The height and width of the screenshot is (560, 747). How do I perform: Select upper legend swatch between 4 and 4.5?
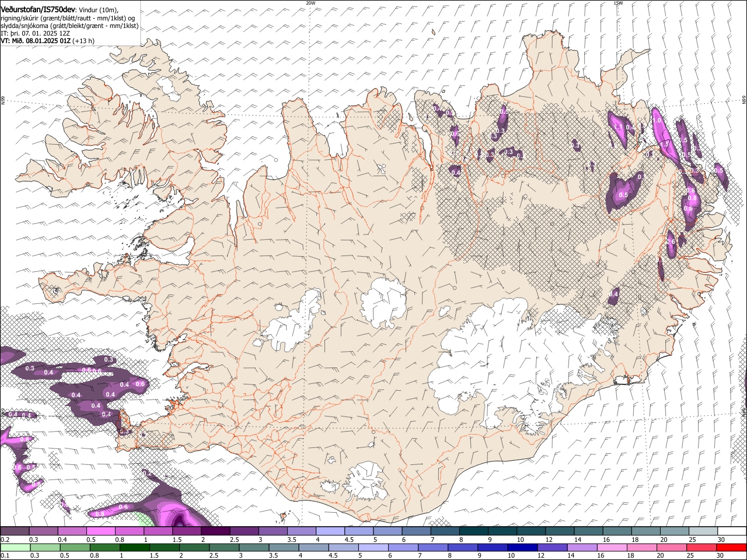(x=330, y=531)
